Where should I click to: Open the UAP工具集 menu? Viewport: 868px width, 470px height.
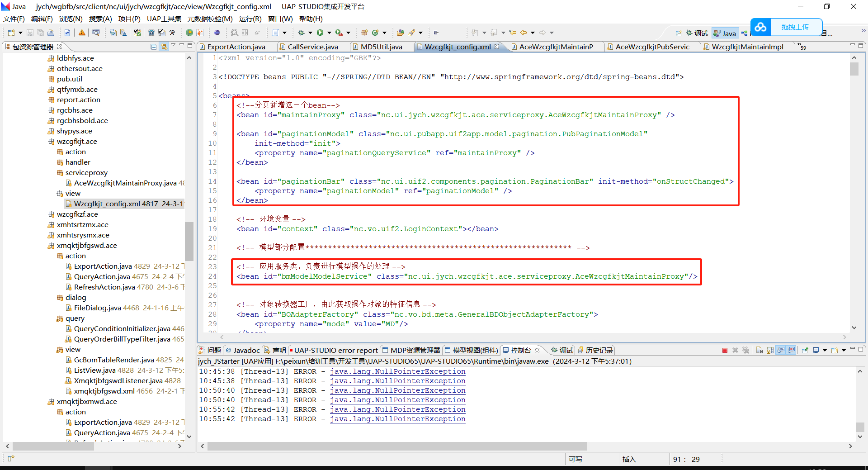click(x=164, y=19)
